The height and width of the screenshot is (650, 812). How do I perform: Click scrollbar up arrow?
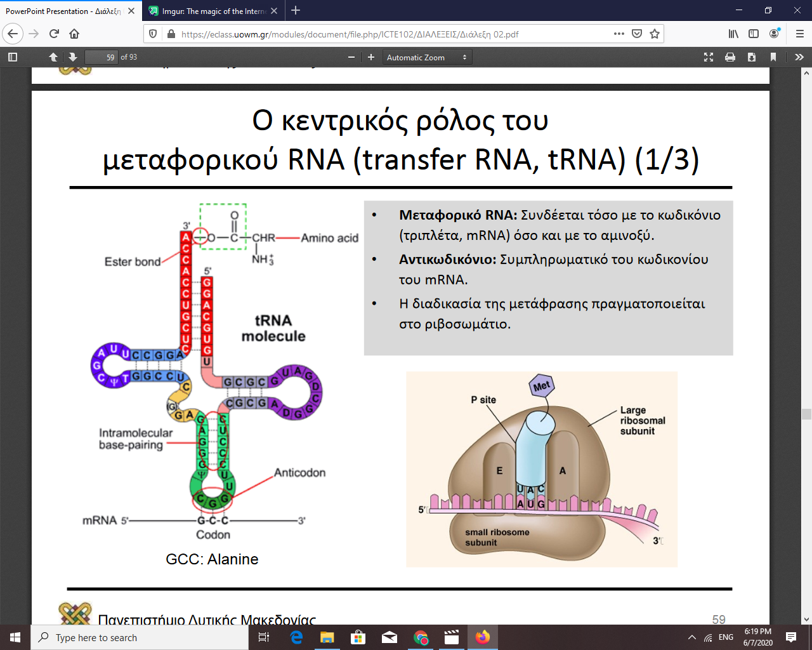(x=806, y=73)
